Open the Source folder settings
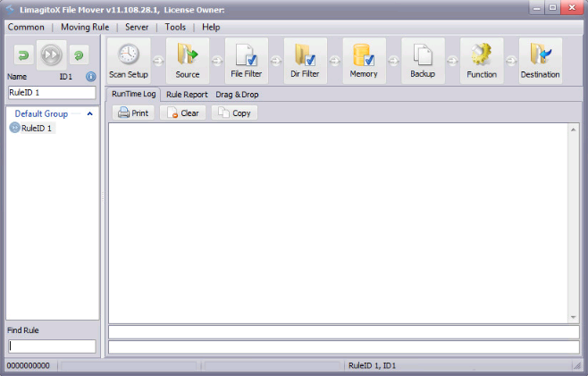 point(188,61)
